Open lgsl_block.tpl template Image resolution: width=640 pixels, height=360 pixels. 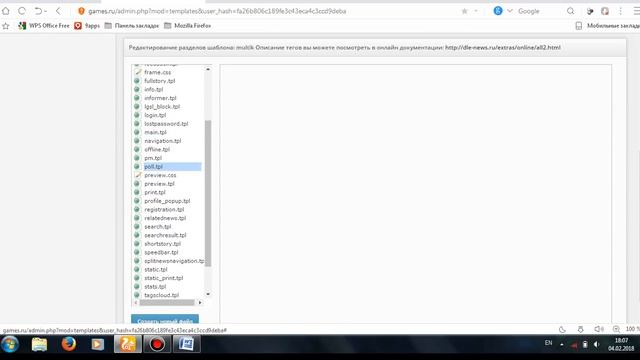pyautogui.click(x=162, y=107)
